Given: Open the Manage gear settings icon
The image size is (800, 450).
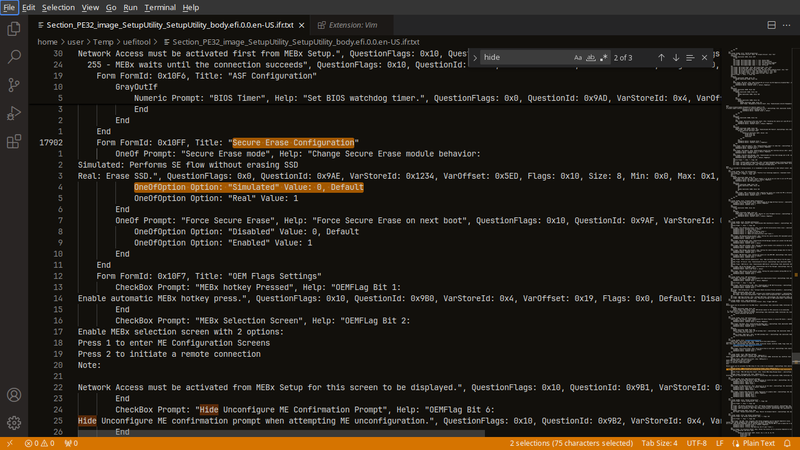Looking at the screenshot, I should pos(14,424).
